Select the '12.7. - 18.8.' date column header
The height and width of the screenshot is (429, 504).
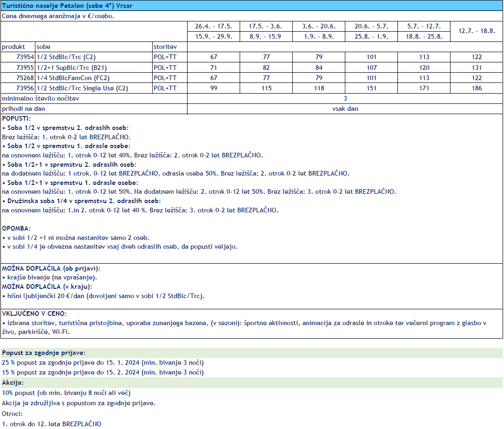click(477, 31)
